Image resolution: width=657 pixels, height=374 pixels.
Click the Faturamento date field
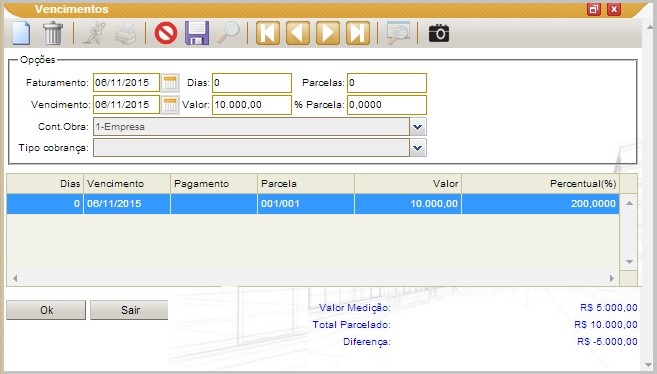(x=126, y=83)
